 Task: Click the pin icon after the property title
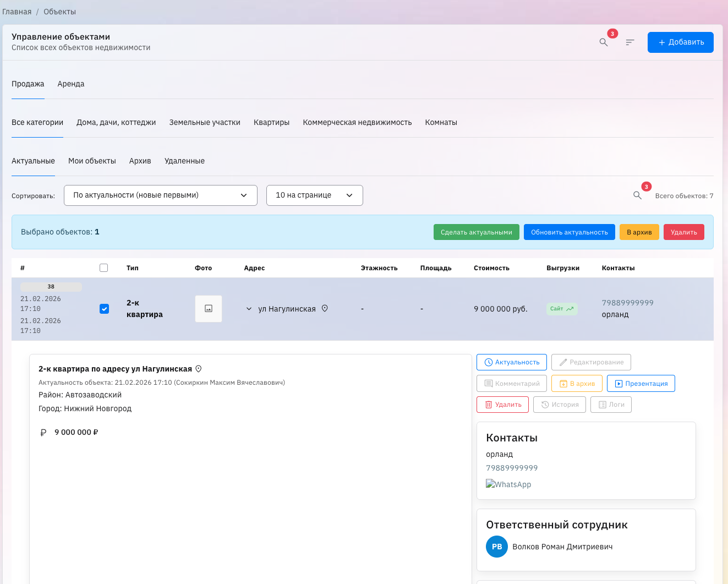pos(199,368)
